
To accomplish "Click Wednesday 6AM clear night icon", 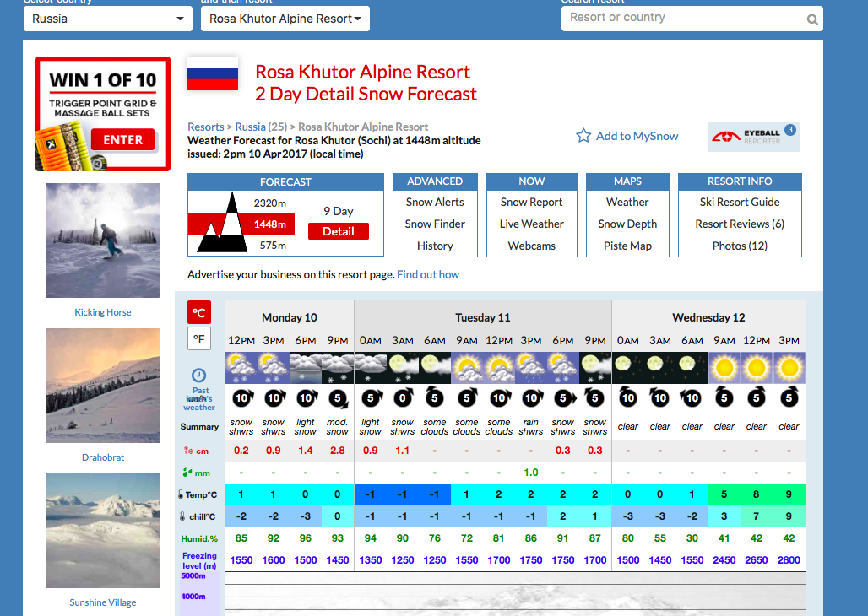I will coord(692,368).
